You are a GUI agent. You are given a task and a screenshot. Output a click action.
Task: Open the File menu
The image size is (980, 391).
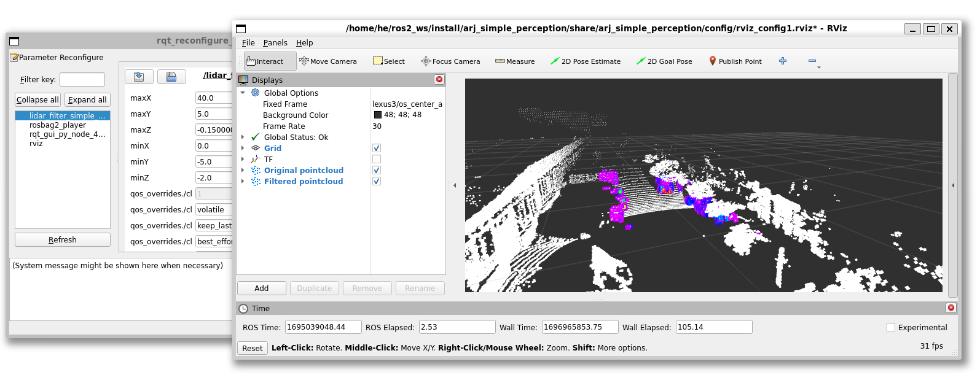point(248,43)
